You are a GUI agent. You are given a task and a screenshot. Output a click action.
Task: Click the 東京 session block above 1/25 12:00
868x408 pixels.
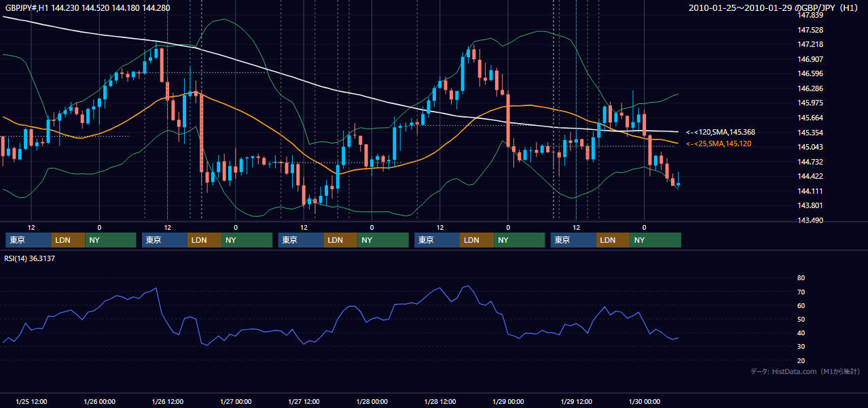point(29,240)
